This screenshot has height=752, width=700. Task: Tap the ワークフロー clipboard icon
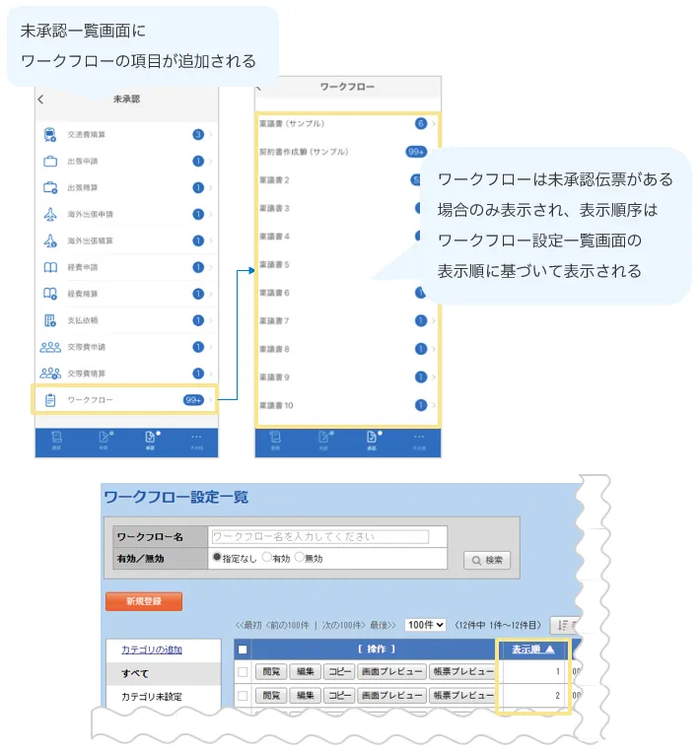click(x=50, y=400)
